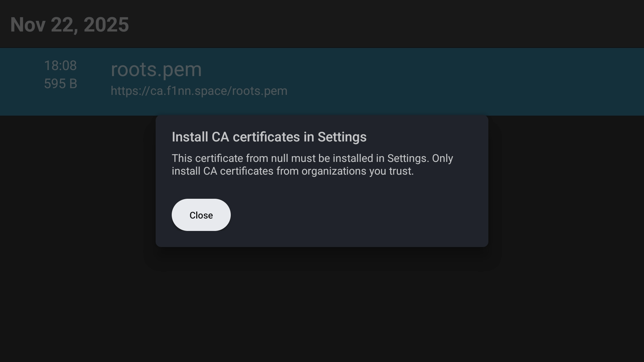This screenshot has width=644, height=362.
Task: Open the certificate file roots.pem
Action: click(x=156, y=70)
